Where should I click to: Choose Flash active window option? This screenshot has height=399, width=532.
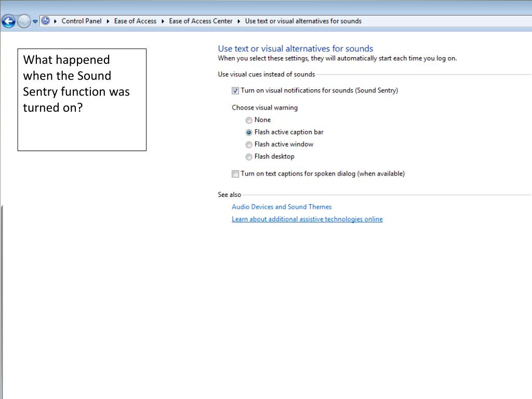point(249,144)
